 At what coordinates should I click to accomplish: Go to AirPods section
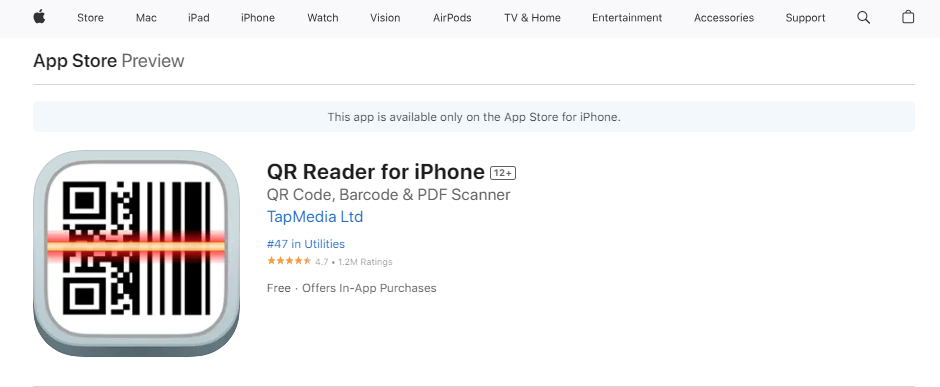click(x=452, y=18)
